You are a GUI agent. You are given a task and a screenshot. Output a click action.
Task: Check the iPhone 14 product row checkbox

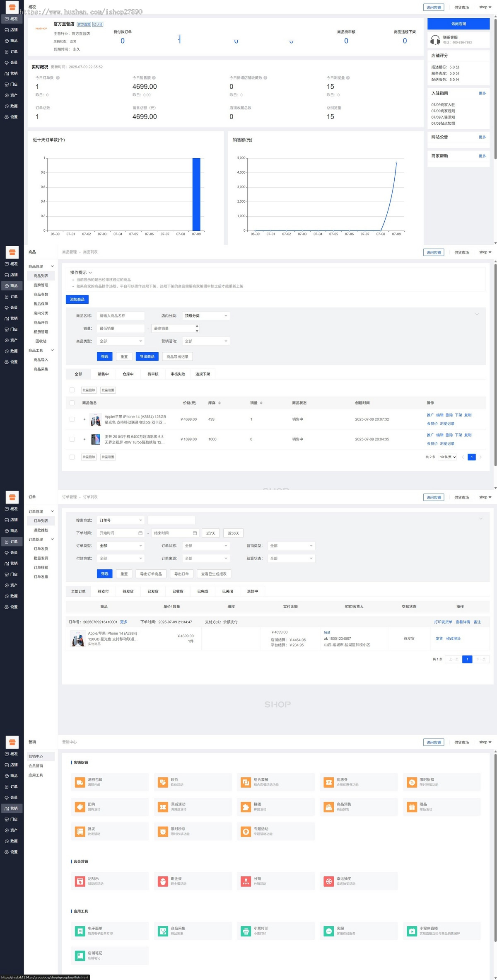(72, 419)
